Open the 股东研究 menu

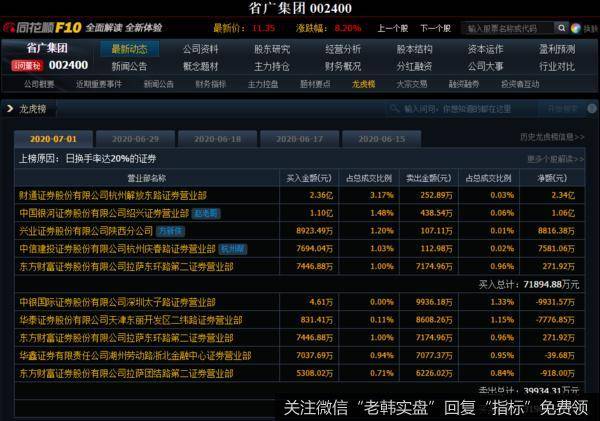pos(272,49)
